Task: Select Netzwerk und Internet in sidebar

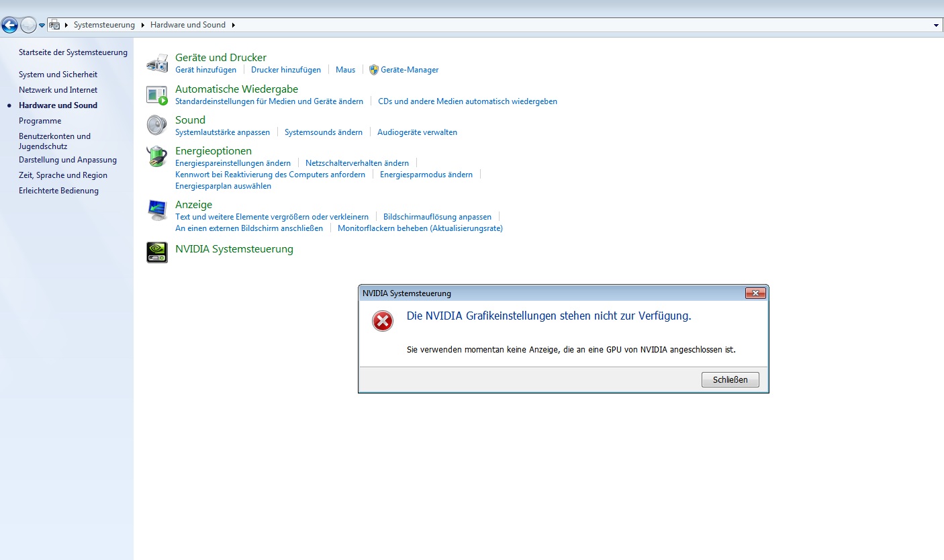Action: coord(58,90)
